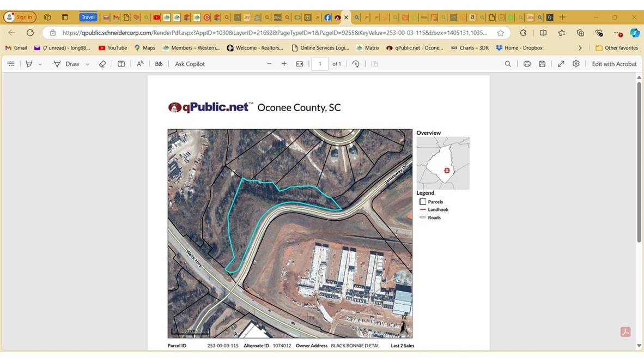
Task: Open Collections panel
Action: 580,33
